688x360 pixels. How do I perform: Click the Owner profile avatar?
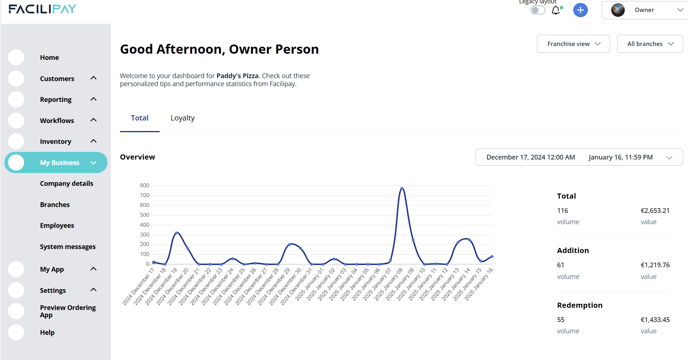(x=618, y=10)
